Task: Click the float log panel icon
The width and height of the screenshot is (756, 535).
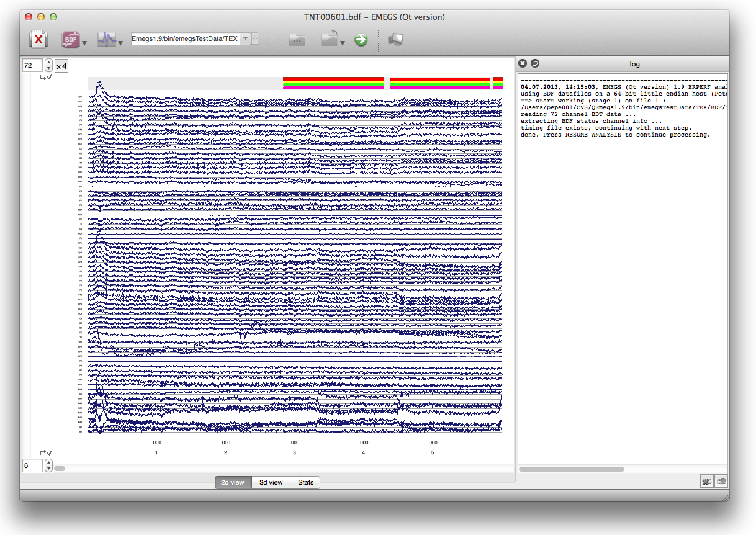Action: point(535,63)
